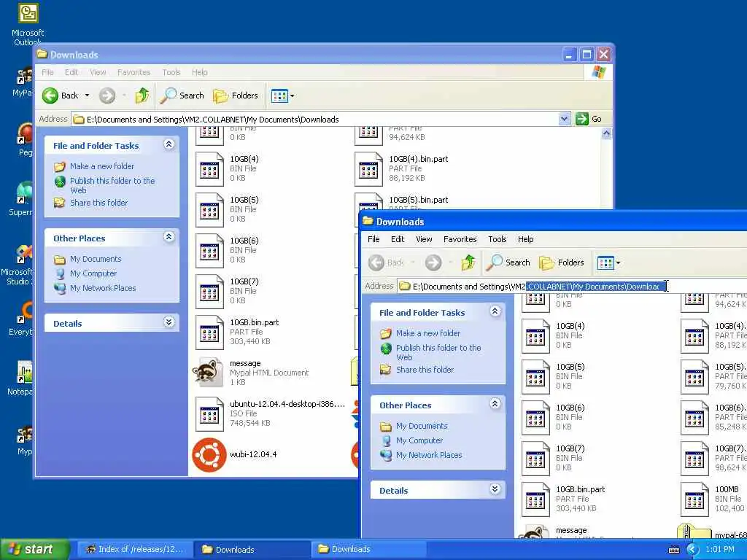Viewport: 747px width, 560px height.
Task: Click Up folder icon in the rear Downloads window
Action: (142, 96)
